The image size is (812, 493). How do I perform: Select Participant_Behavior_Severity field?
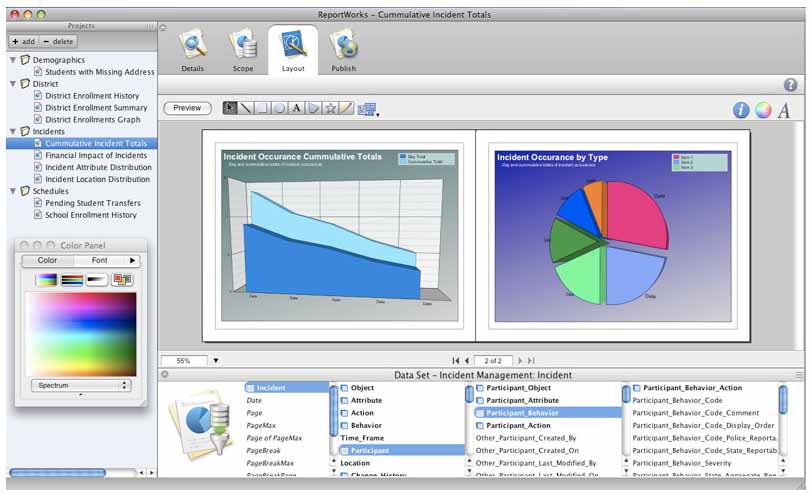tap(682, 463)
